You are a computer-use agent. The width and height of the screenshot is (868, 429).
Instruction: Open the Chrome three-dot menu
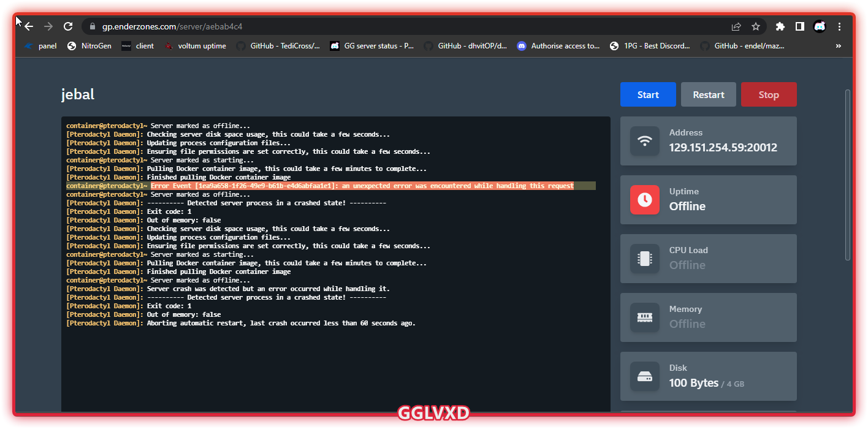coord(839,26)
